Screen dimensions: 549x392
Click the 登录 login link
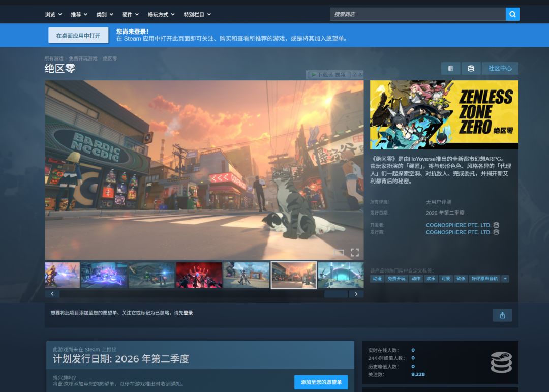pos(189,313)
